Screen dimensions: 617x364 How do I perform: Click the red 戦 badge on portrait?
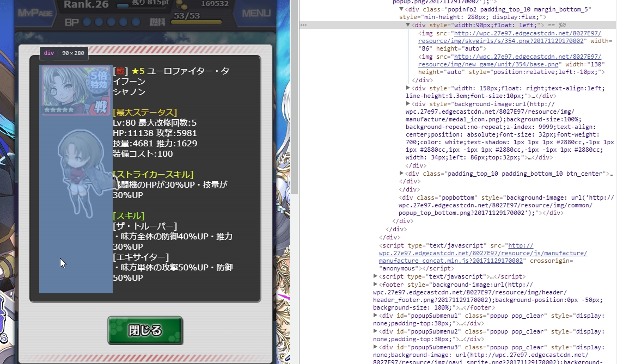pos(100,107)
